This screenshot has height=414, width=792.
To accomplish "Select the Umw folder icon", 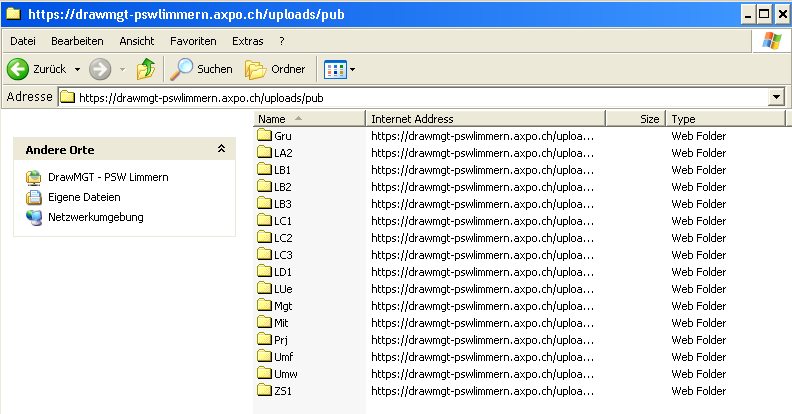I will tap(264, 373).
